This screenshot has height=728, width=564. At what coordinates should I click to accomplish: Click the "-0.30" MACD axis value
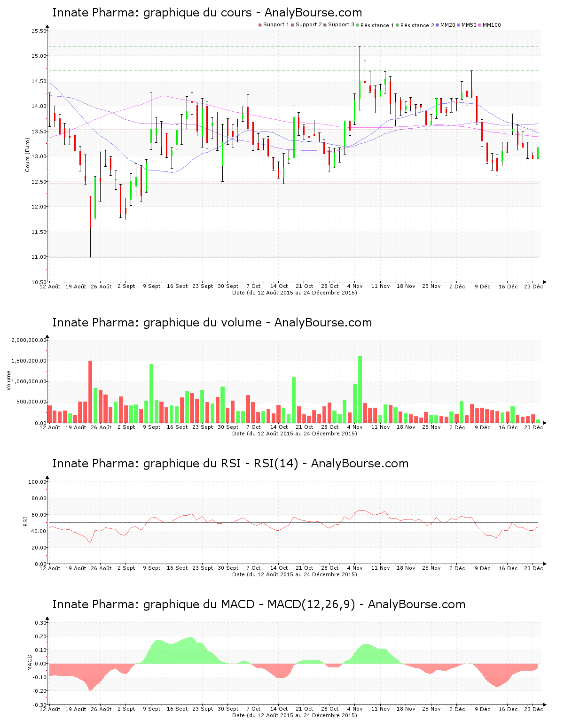pyautogui.click(x=40, y=705)
